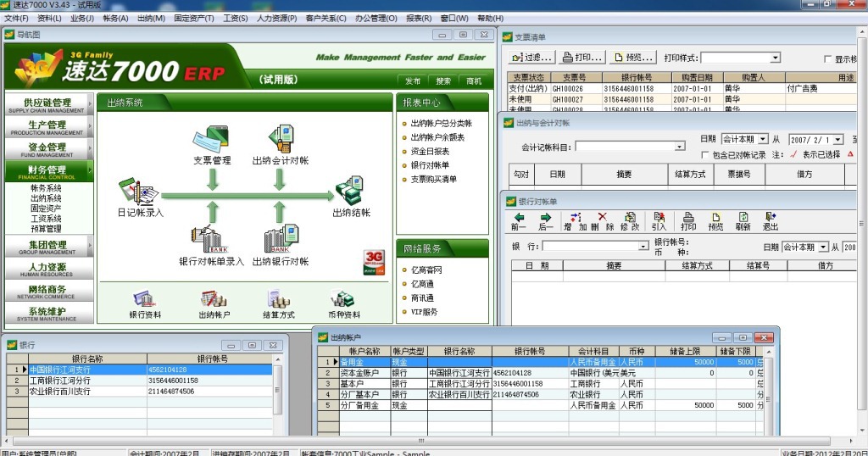Open 人力资源 sidebar section
This screenshot has width=868, height=456.
(x=48, y=269)
